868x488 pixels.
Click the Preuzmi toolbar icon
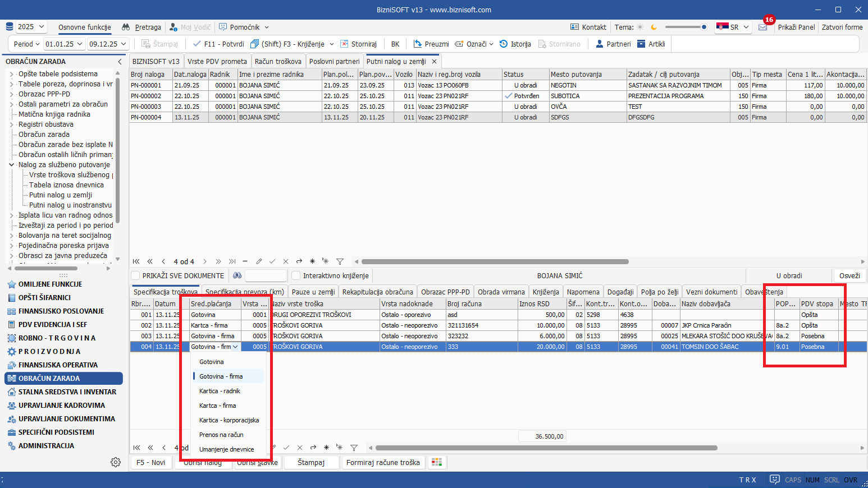coord(418,44)
